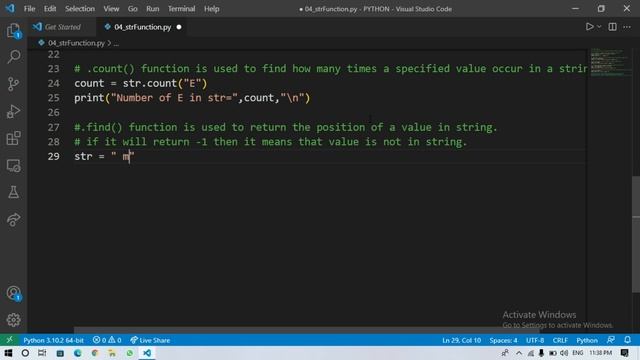This screenshot has height=360, width=640.
Task: Click the print("Number of E in str=") line
Action: coord(192,98)
